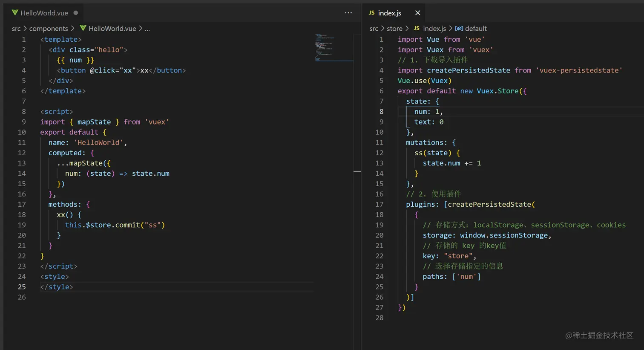Click the @click="xx" button line

click(x=121, y=70)
